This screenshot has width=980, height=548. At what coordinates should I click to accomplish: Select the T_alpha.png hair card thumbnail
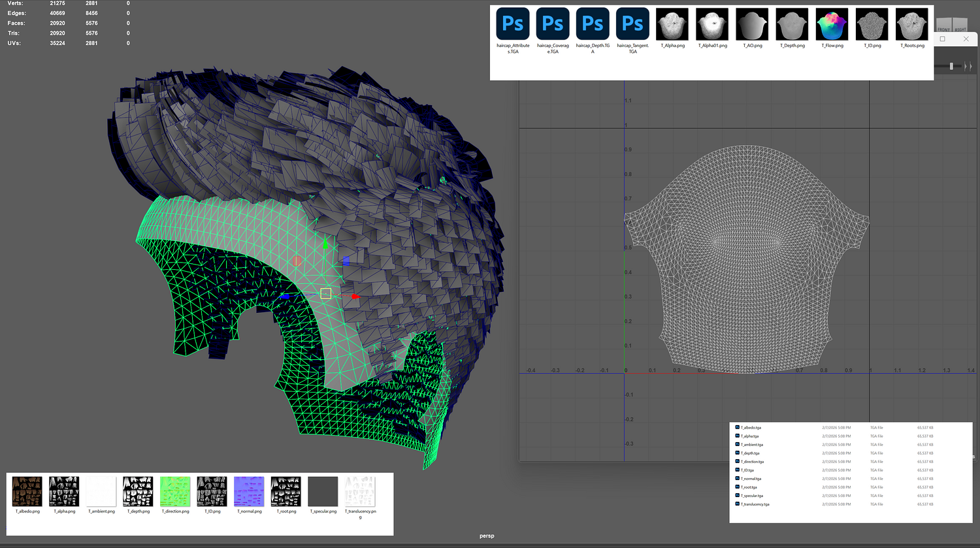(64, 491)
